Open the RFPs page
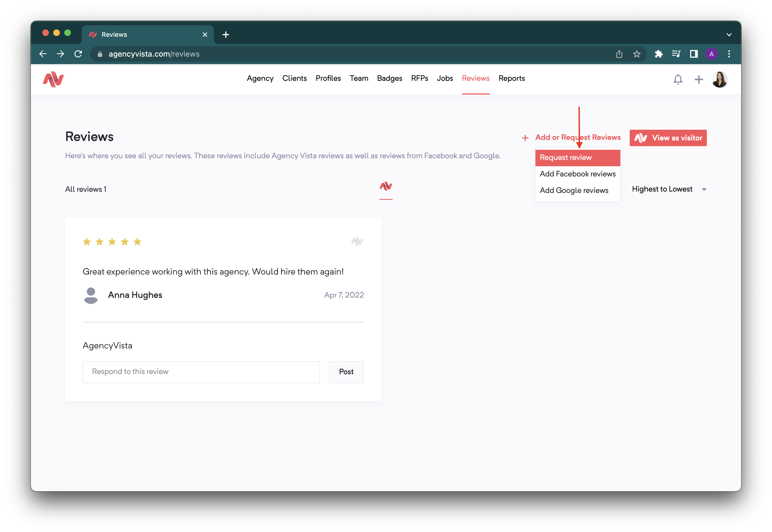The height and width of the screenshot is (532, 772). [x=420, y=78]
